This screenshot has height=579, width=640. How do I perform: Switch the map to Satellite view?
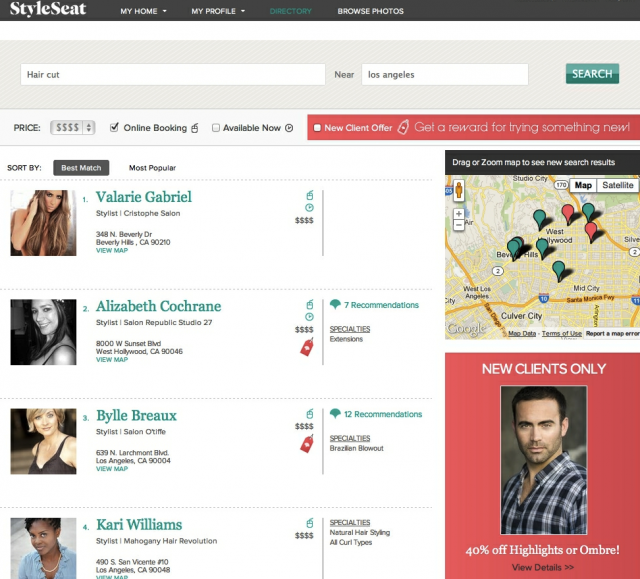click(x=618, y=185)
